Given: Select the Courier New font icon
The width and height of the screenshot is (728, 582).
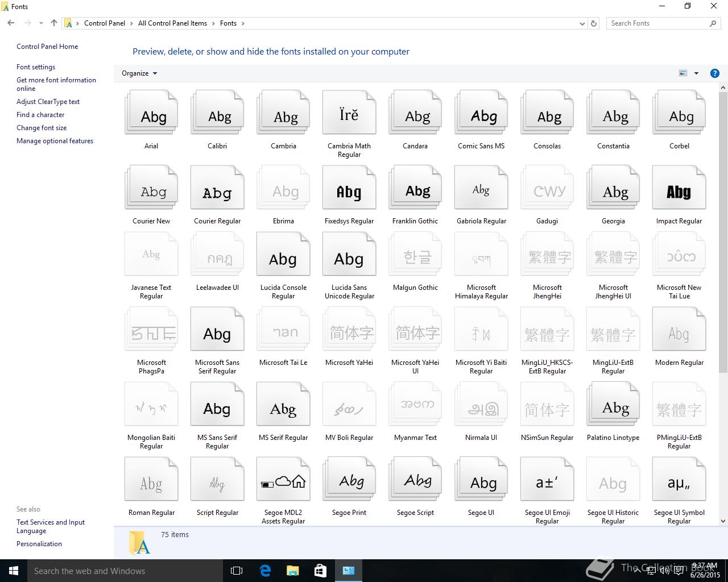Looking at the screenshot, I should click(x=151, y=188).
